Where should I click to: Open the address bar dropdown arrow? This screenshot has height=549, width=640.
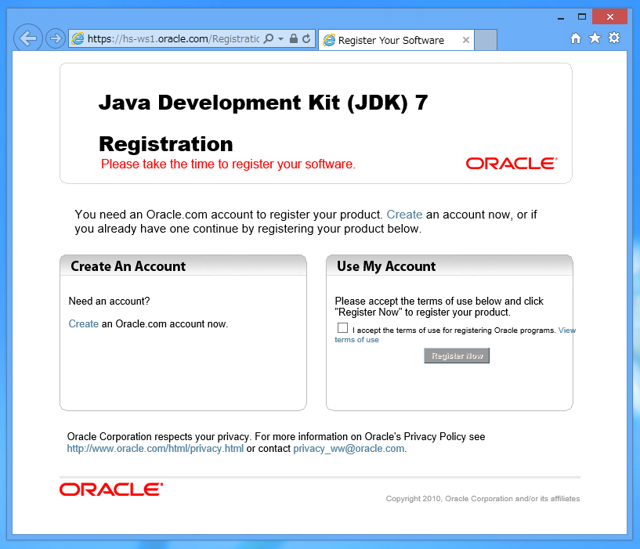281,39
